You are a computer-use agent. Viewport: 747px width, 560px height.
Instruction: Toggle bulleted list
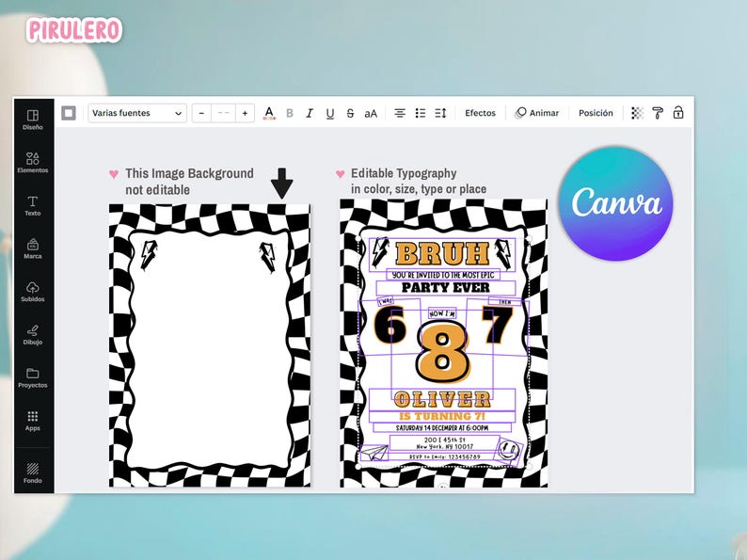[421, 113]
